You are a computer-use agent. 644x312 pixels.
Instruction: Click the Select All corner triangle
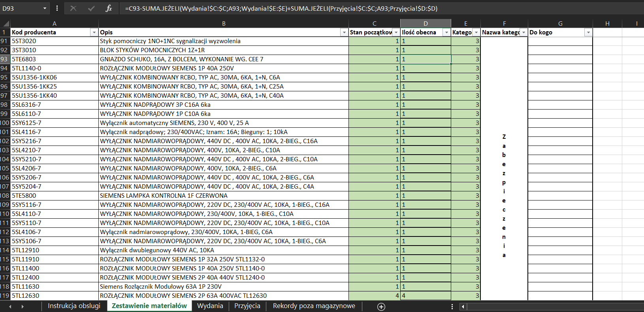[6, 24]
